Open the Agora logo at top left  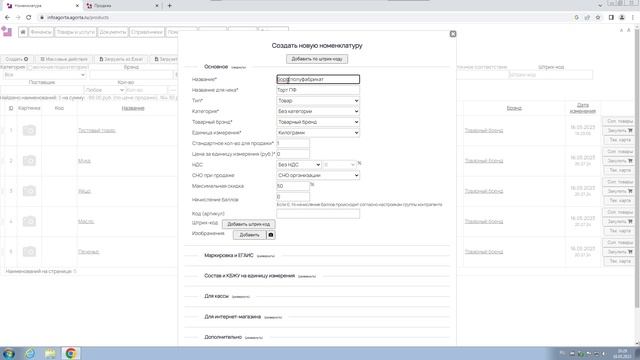pyautogui.click(x=7, y=31)
